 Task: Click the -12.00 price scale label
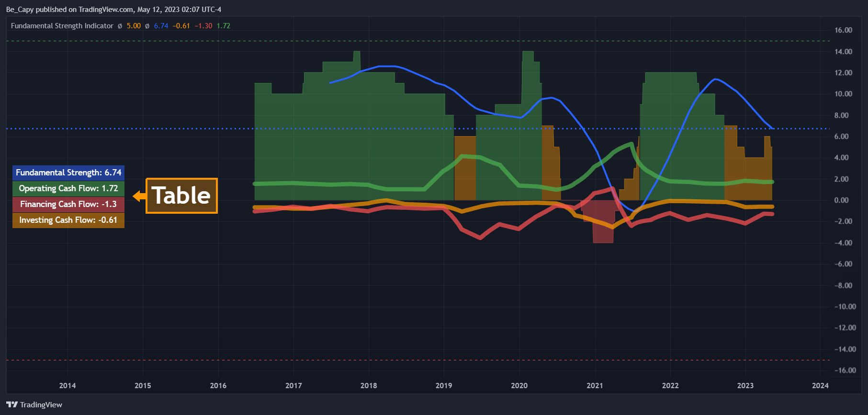point(845,328)
